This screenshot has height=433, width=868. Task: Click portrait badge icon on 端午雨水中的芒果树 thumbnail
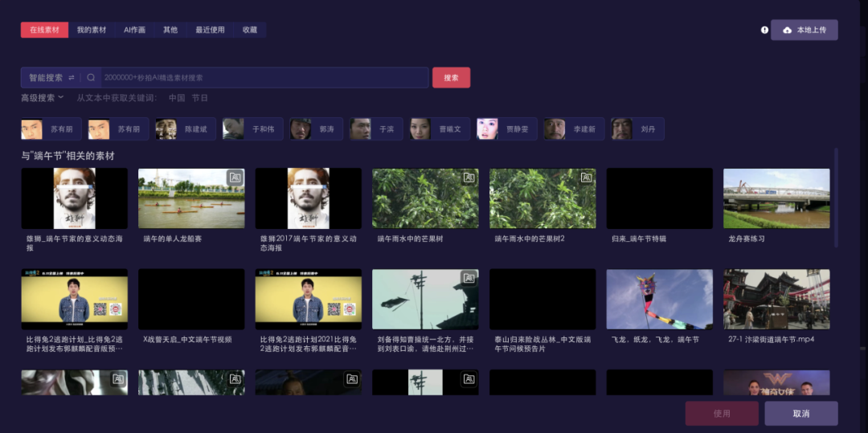point(469,178)
